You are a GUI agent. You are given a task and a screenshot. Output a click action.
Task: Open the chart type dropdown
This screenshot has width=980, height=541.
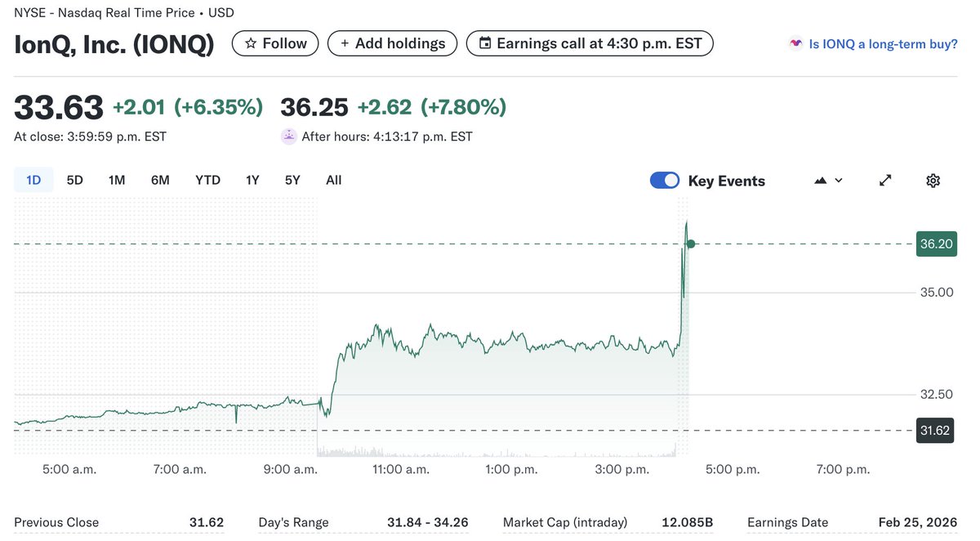[x=829, y=181]
